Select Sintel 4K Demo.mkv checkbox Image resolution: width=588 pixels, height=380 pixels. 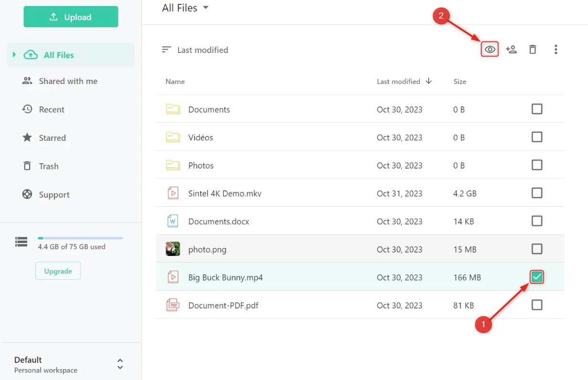point(537,193)
